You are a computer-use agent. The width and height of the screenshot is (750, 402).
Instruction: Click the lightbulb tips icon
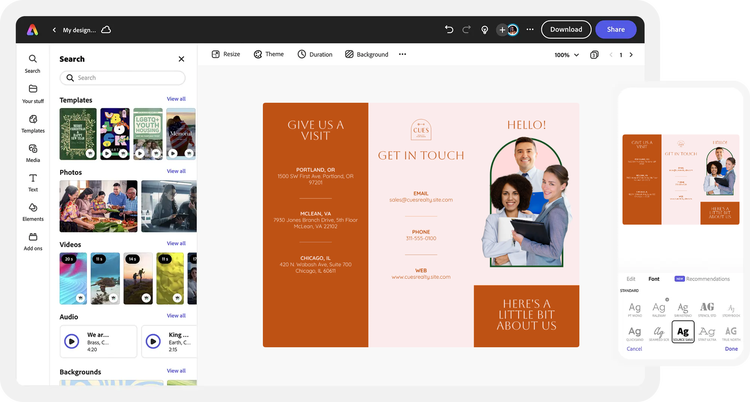click(x=485, y=30)
